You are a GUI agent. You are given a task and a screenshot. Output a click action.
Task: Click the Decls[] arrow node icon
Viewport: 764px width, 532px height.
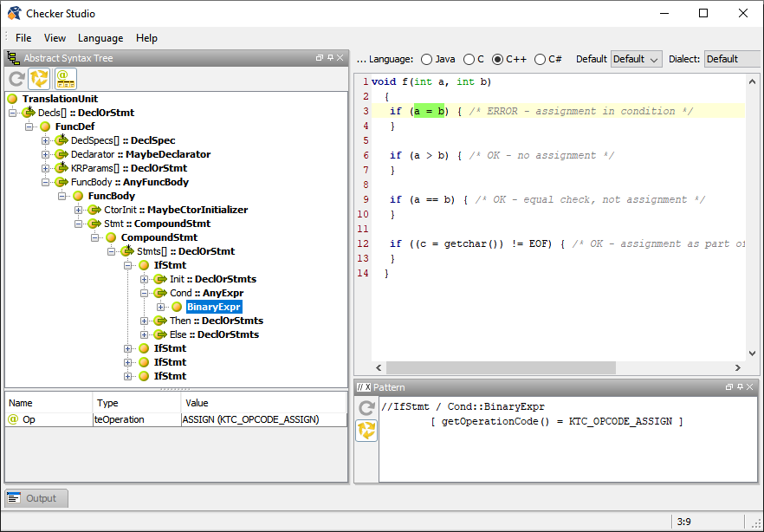pyautogui.click(x=29, y=113)
